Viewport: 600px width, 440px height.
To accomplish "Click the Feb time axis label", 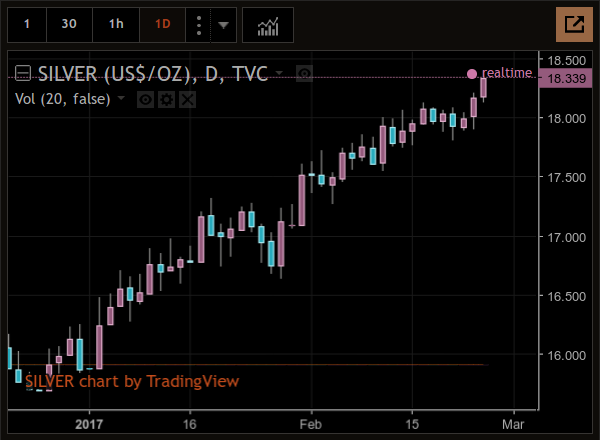I will pos(311,424).
